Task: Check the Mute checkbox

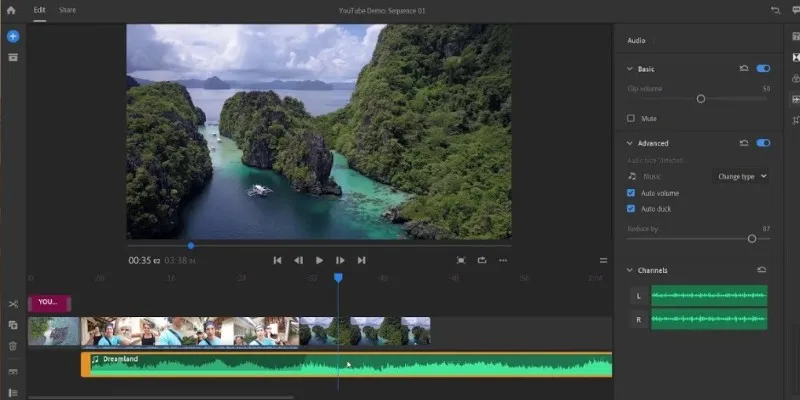Action: pos(631,118)
